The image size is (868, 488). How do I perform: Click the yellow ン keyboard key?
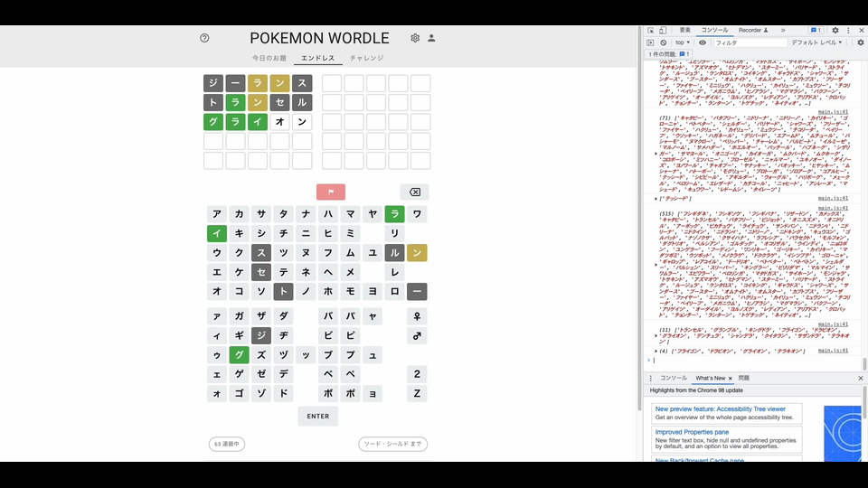417,253
